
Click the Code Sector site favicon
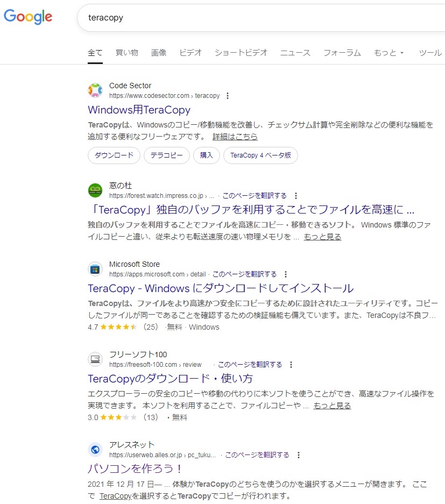point(95,90)
